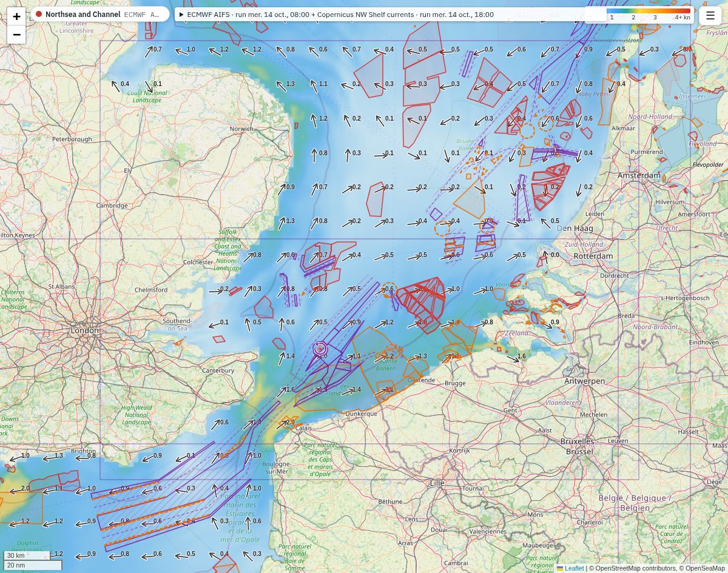Open the hamburger menu button
Viewport: 728px width, 573px height.
coord(710,15)
